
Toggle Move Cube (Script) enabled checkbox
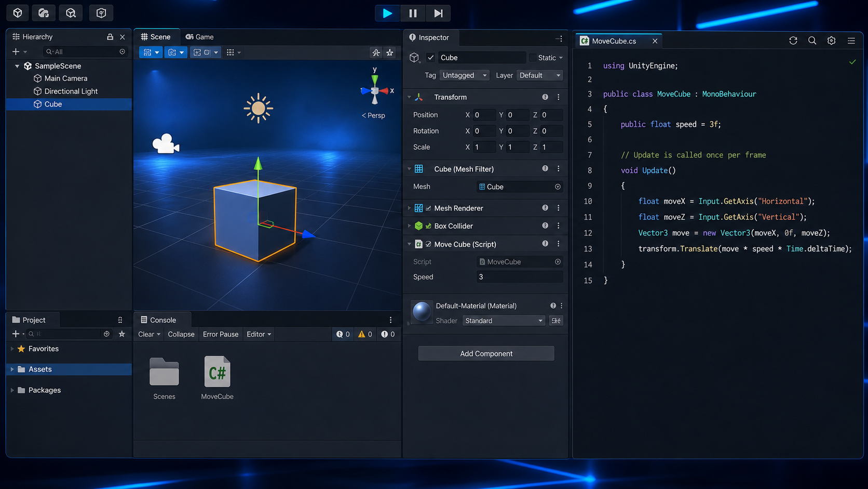(428, 244)
